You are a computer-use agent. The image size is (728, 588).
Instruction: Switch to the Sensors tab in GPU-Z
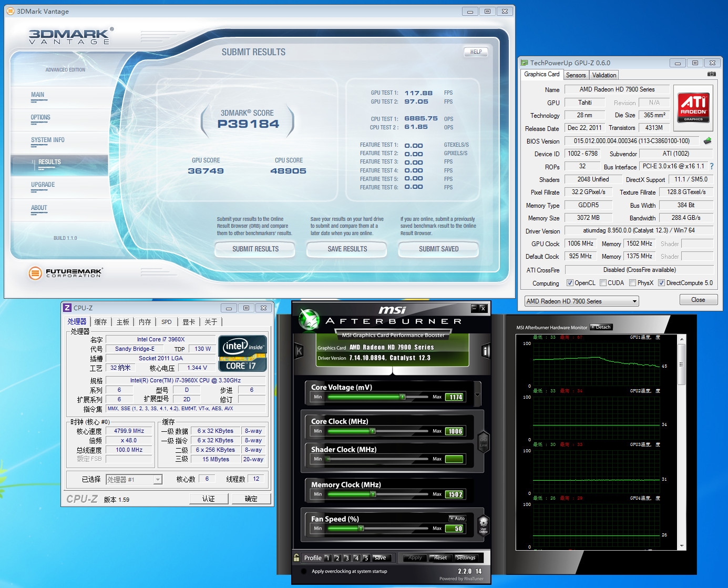[x=576, y=75]
